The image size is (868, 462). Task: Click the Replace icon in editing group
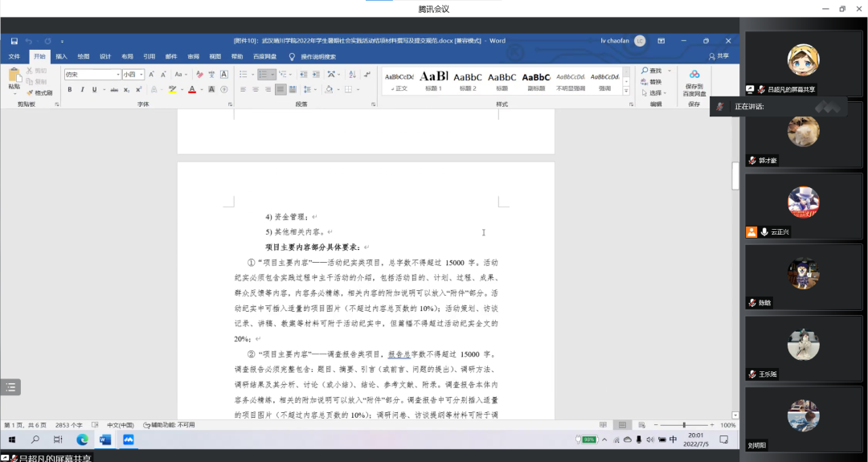pyautogui.click(x=651, y=82)
